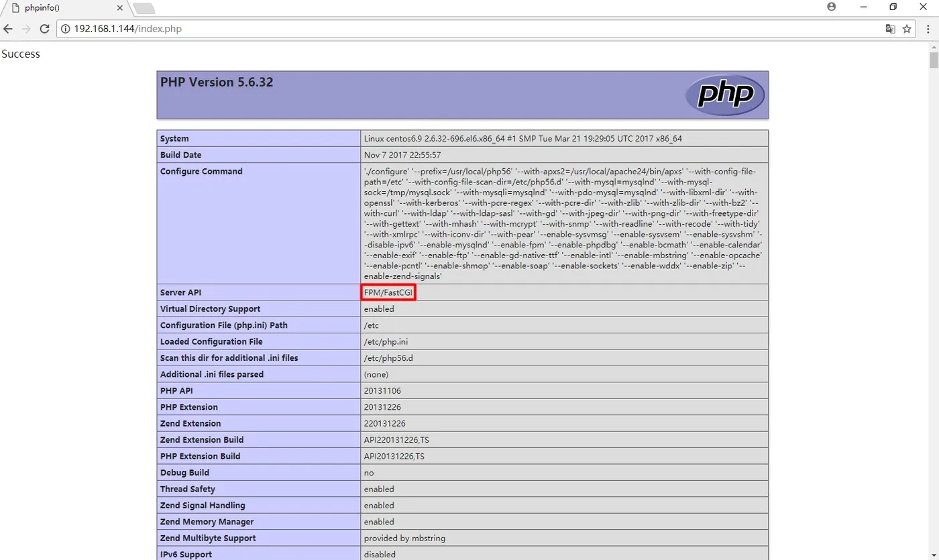This screenshot has width=939, height=560.
Task: Click the "API20131226,TS" value
Action: coord(394,456)
